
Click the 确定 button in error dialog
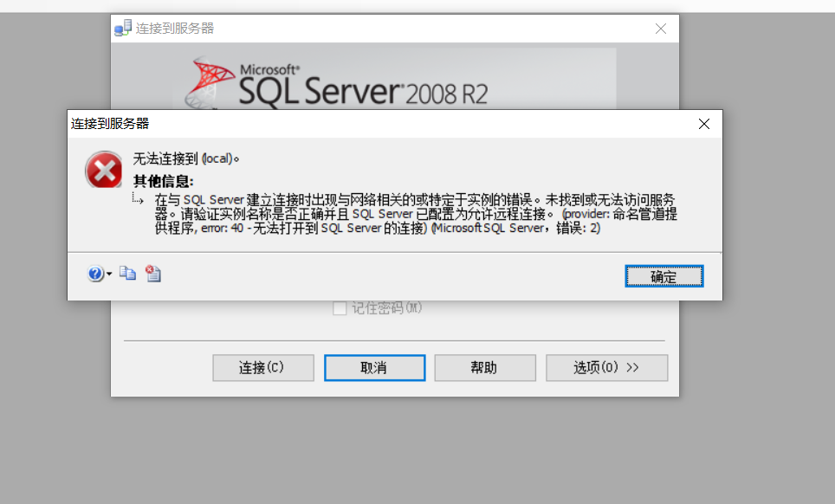pyautogui.click(x=664, y=276)
